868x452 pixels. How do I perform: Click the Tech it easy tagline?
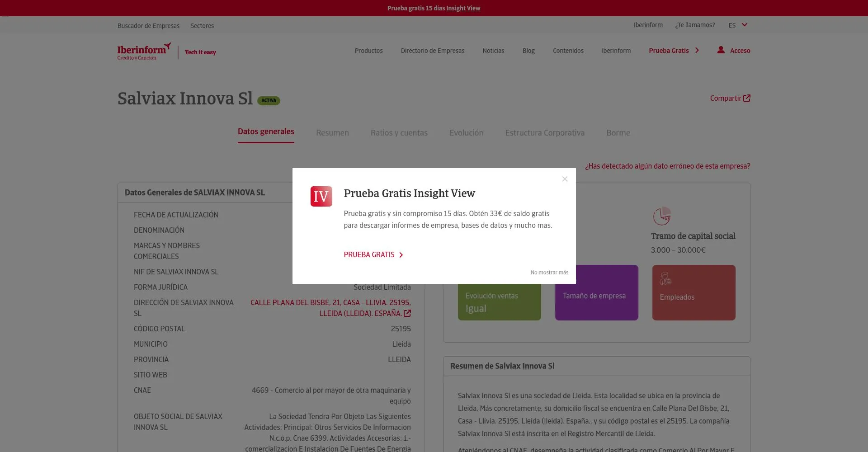pyautogui.click(x=200, y=52)
